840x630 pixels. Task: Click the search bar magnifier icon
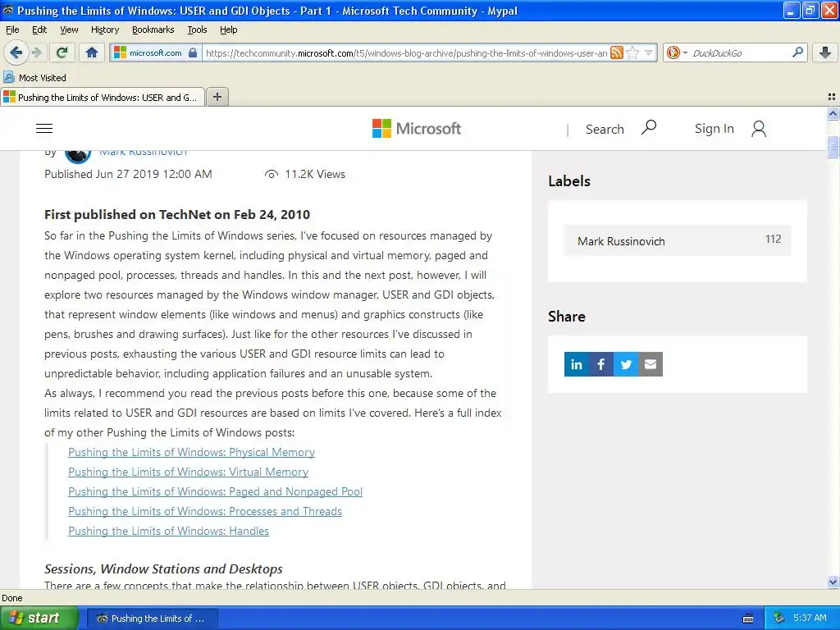click(x=797, y=52)
